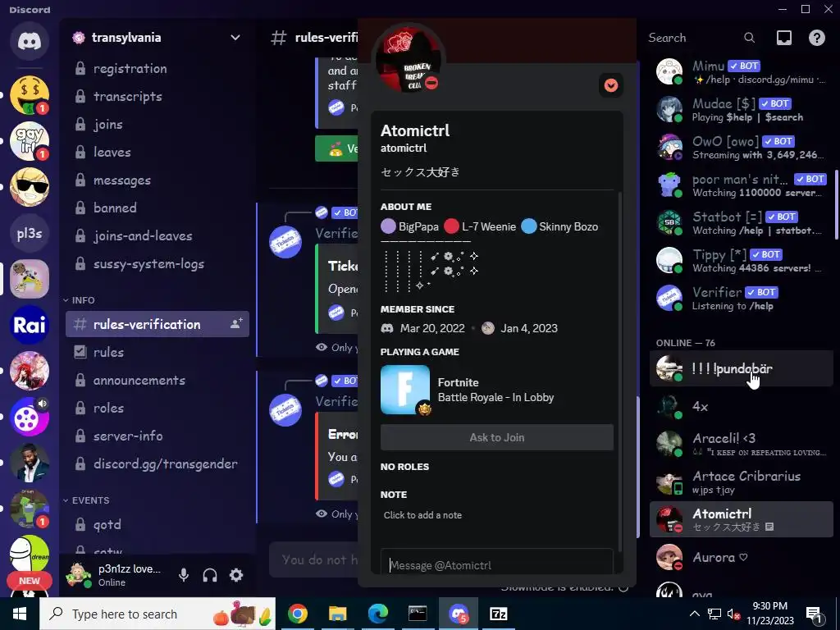
Task: Click the search magnifier icon
Action: 750,38
